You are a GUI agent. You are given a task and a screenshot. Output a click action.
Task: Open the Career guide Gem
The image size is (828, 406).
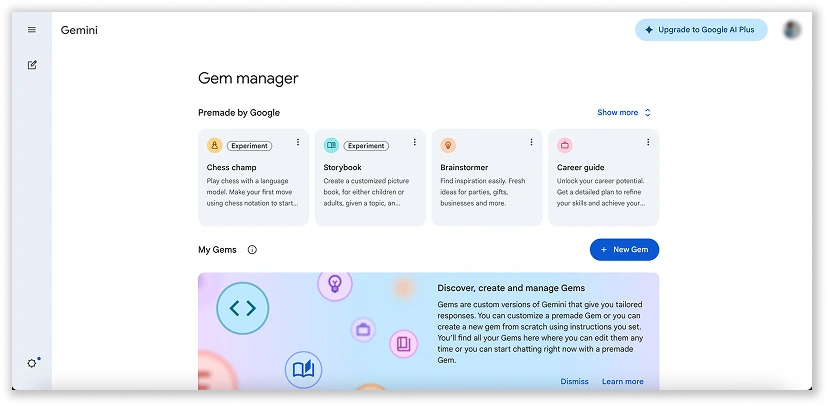(x=604, y=177)
